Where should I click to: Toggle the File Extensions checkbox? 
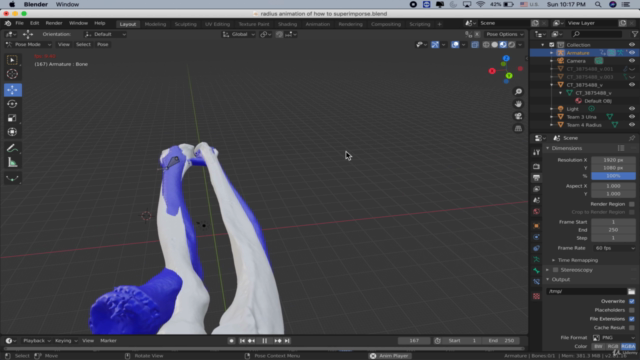632,319
